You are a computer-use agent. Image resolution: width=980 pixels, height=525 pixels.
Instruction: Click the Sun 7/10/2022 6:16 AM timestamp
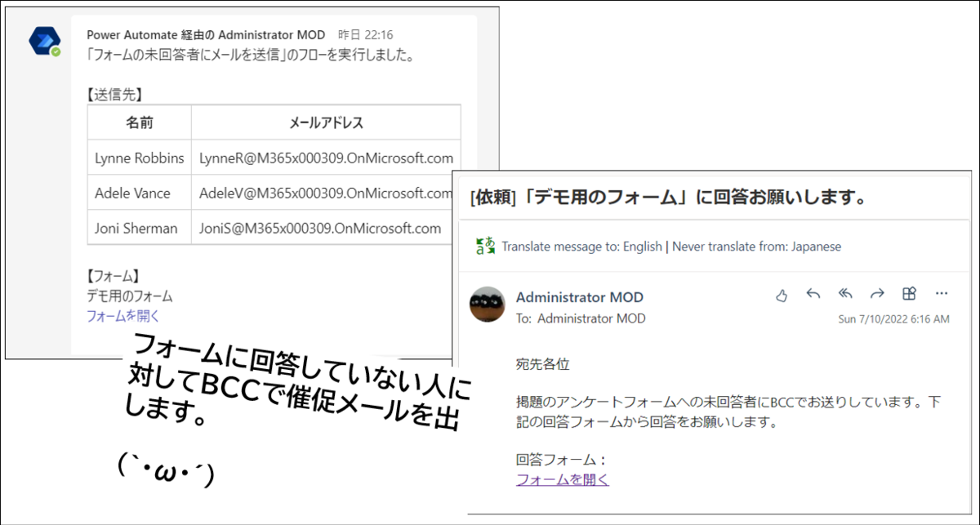pyautogui.click(x=893, y=319)
